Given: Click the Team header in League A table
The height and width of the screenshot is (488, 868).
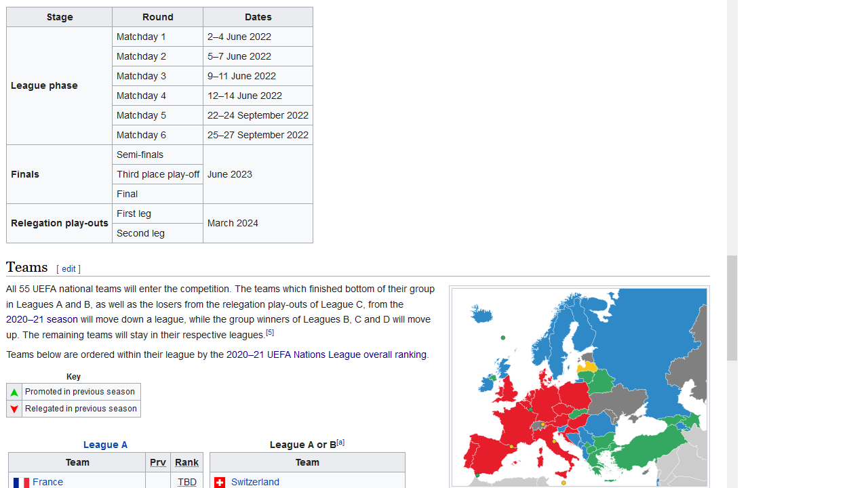Looking at the screenshot, I should [77, 462].
